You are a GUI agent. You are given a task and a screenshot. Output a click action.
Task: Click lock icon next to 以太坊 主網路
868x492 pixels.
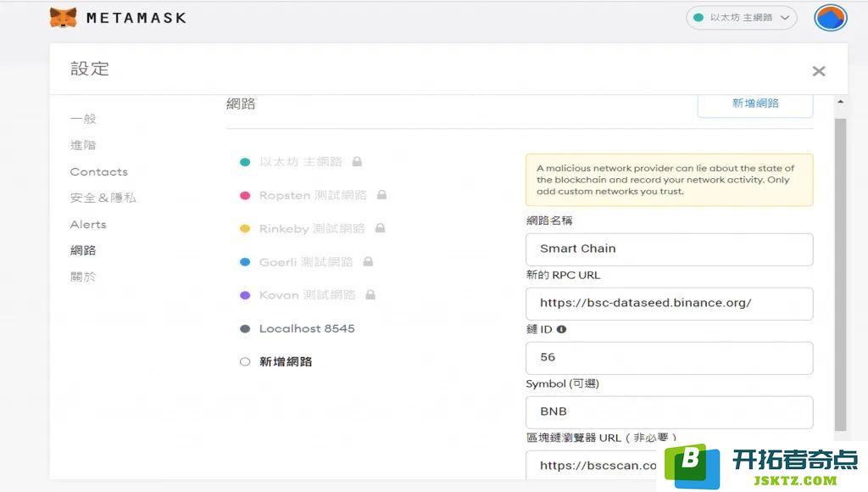coord(357,161)
